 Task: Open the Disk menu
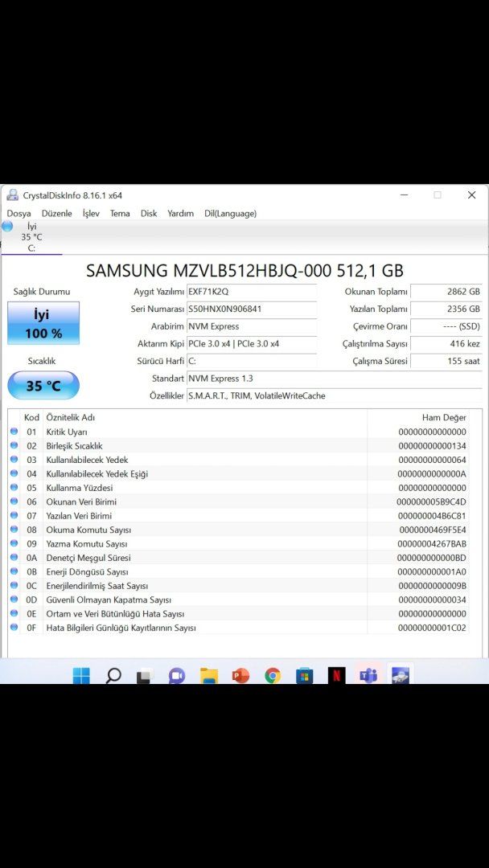[x=149, y=213]
